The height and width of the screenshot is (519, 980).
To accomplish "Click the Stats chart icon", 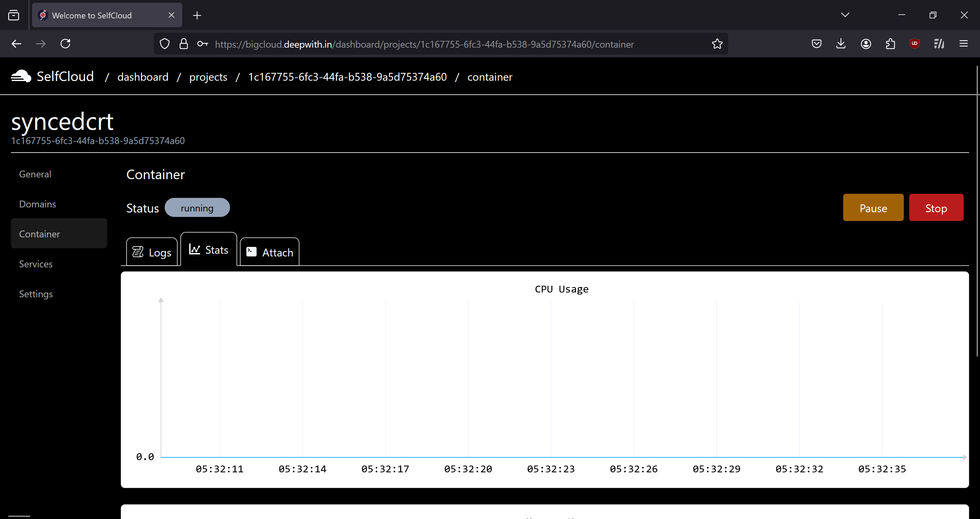I will coord(194,249).
